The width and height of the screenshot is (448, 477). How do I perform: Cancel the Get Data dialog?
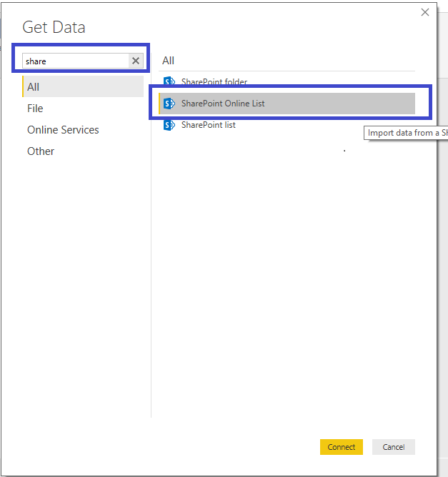point(393,447)
